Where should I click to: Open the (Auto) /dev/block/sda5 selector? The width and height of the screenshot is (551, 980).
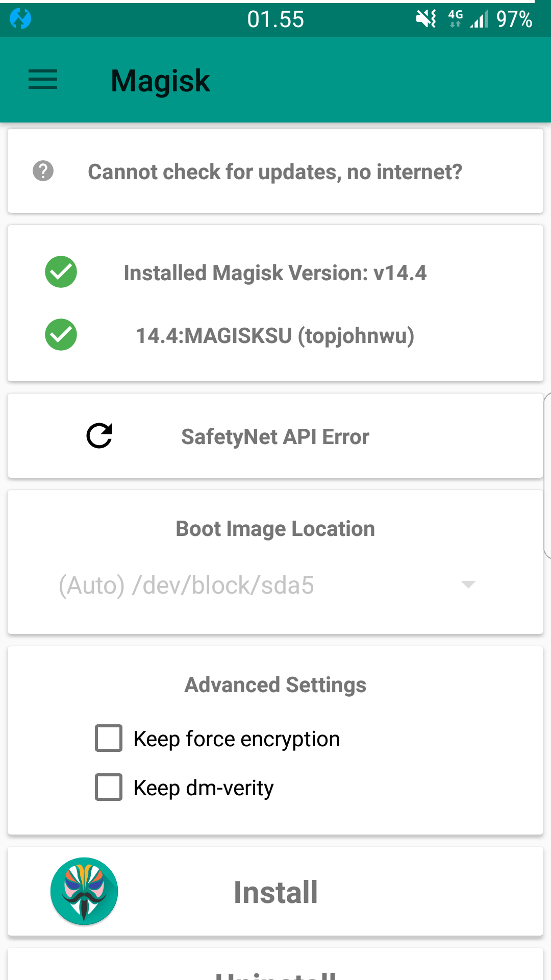pos(267,585)
